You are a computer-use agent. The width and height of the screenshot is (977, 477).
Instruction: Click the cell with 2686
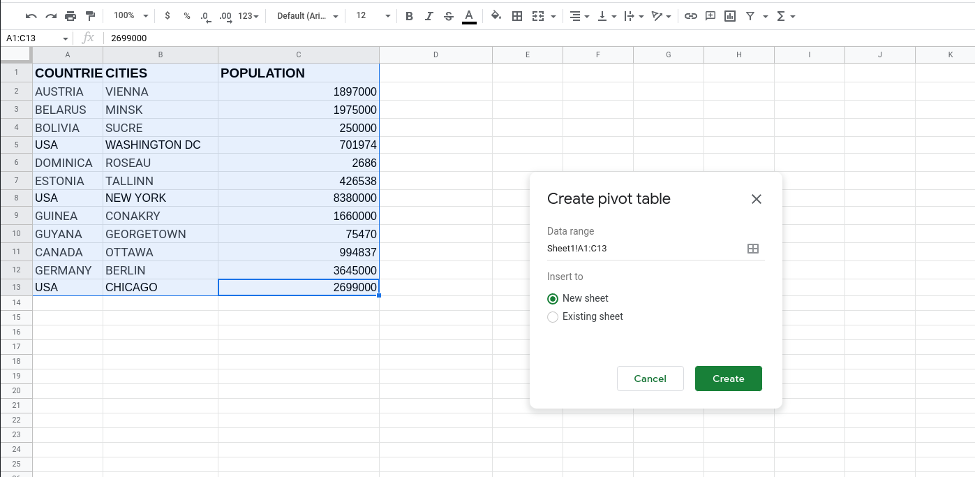click(x=298, y=163)
